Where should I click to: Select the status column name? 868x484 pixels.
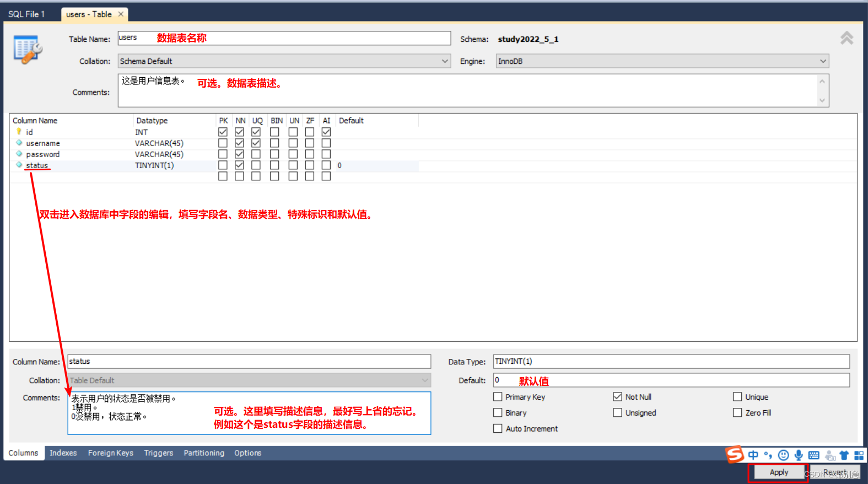point(37,165)
